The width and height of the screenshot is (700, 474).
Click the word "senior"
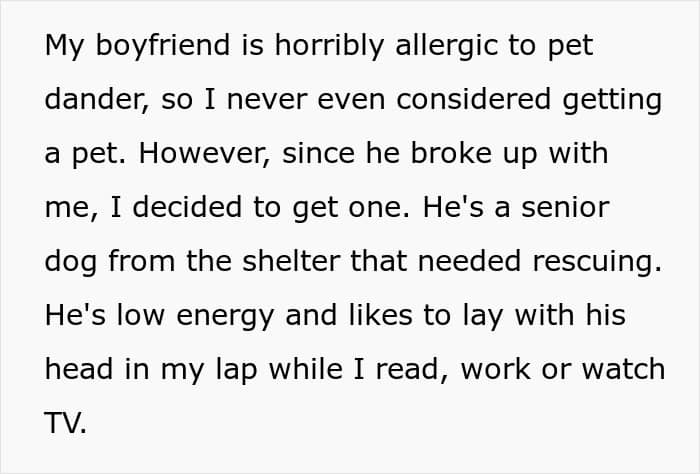(566, 208)
